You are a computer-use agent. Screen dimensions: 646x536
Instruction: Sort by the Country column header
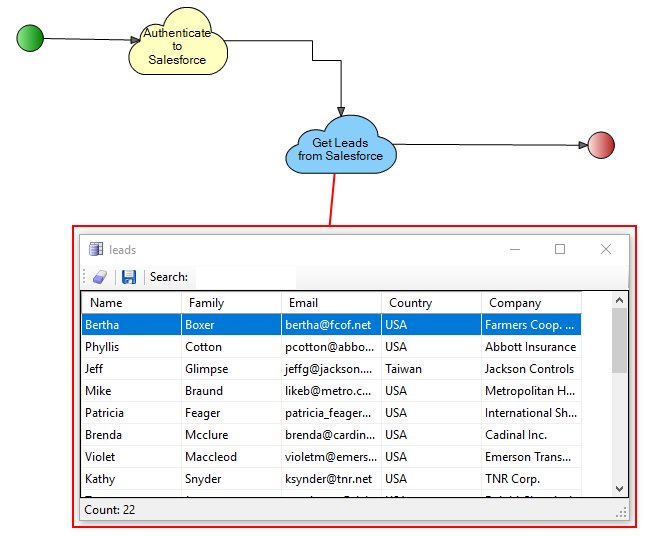click(431, 303)
